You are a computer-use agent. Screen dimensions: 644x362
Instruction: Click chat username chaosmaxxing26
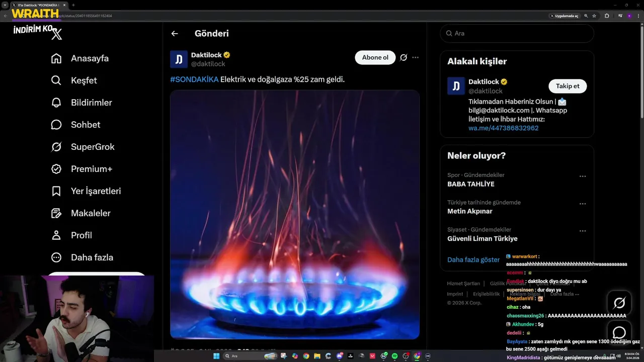(525, 316)
